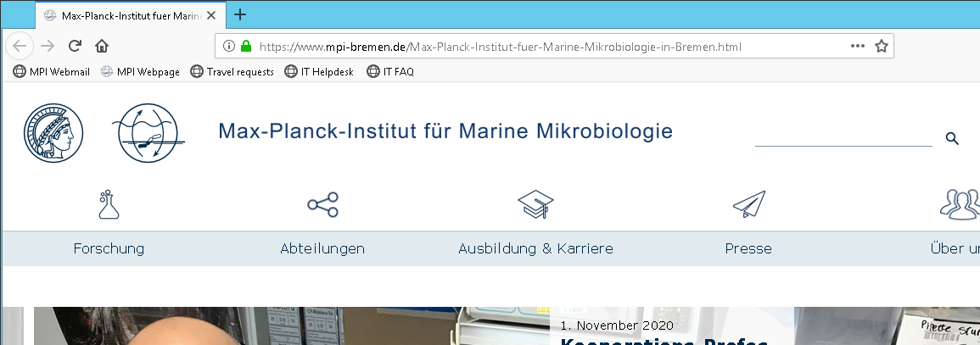The height and width of the screenshot is (345, 980).
Task: Open the IT Helpdesk bookmark
Action: (x=319, y=72)
